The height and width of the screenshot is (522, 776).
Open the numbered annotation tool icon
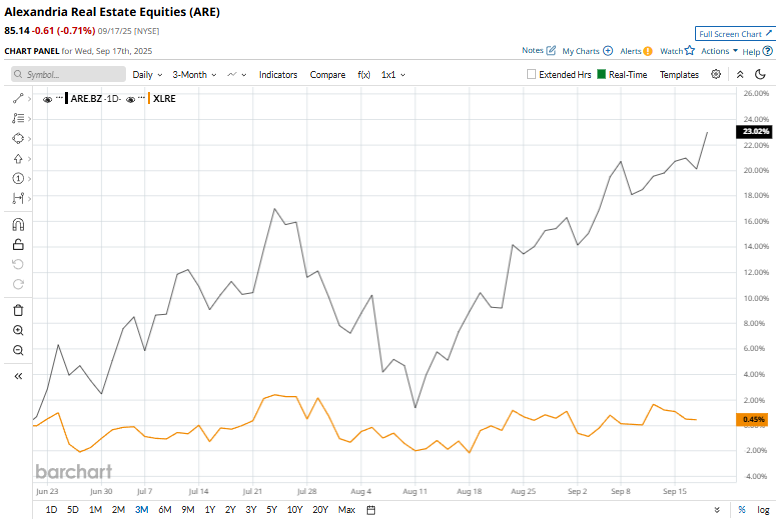[x=18, y=178]
